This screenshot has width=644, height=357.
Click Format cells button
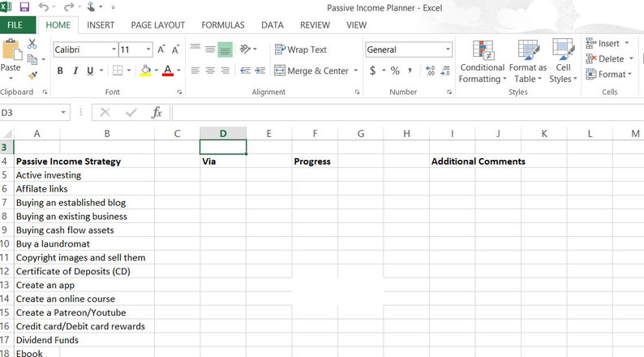point(608,75)
